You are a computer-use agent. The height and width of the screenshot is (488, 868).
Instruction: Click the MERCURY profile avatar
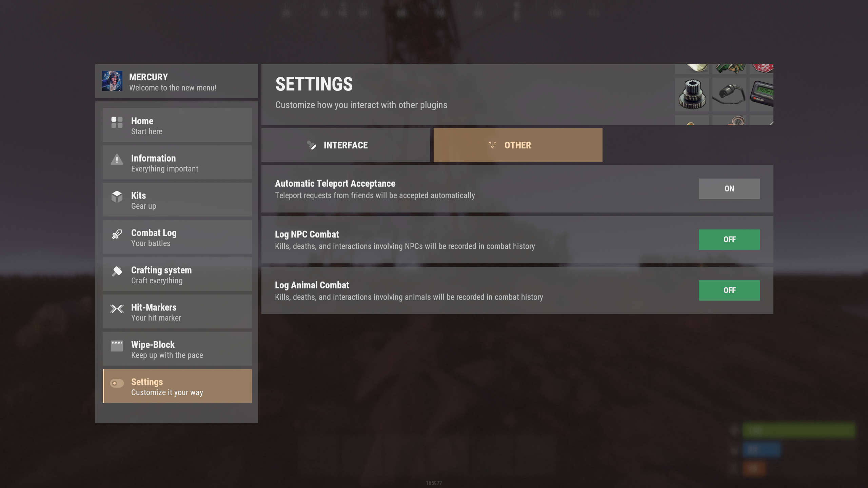point(112,81)
